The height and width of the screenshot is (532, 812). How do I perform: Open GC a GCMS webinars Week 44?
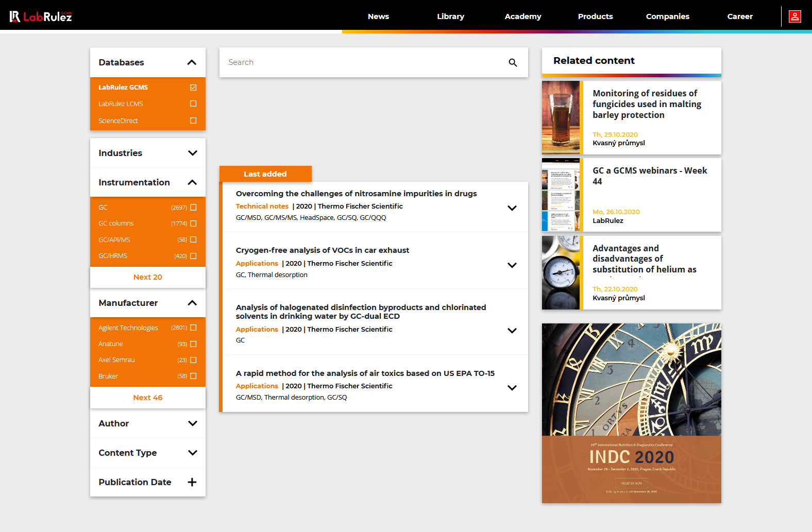(650, 176)
